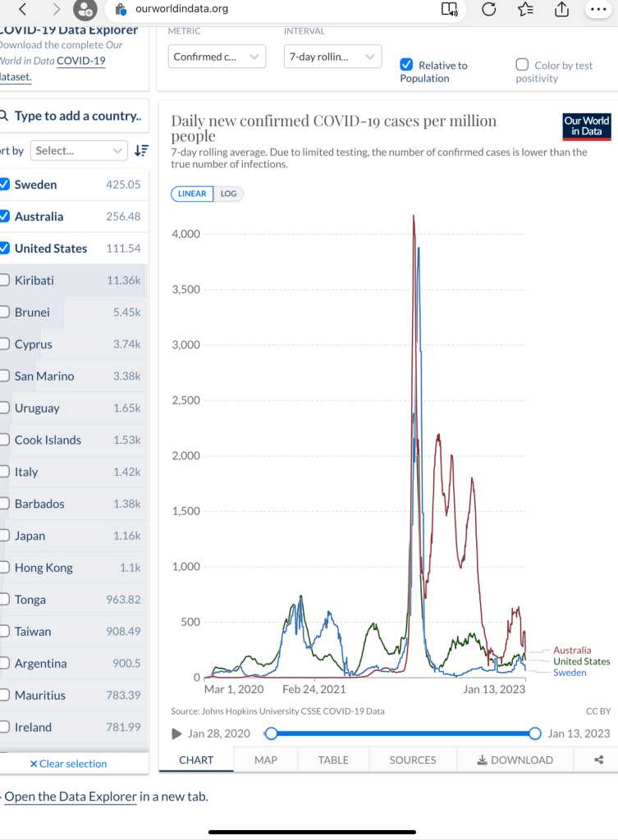Click the browser back arrow
Screen dimensions: 618x840
tap(23, 10)
